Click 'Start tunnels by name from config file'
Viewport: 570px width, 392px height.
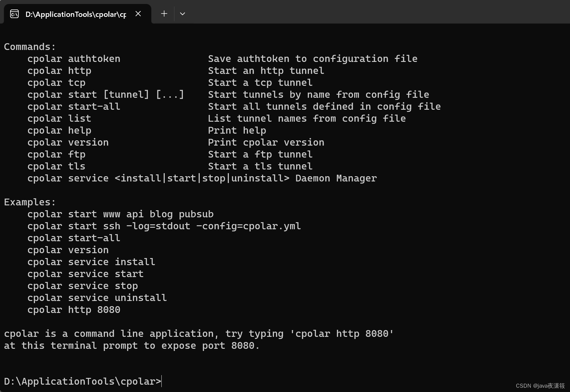pos(318,95)
